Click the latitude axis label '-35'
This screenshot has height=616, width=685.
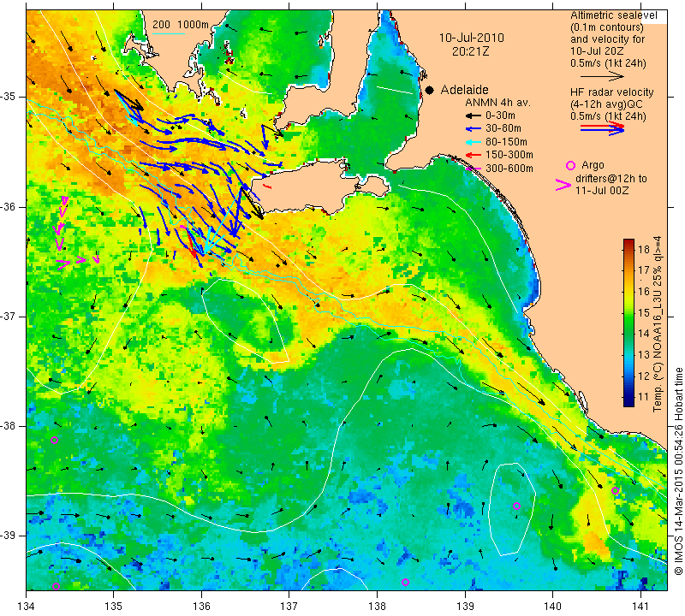coord(9,97)
